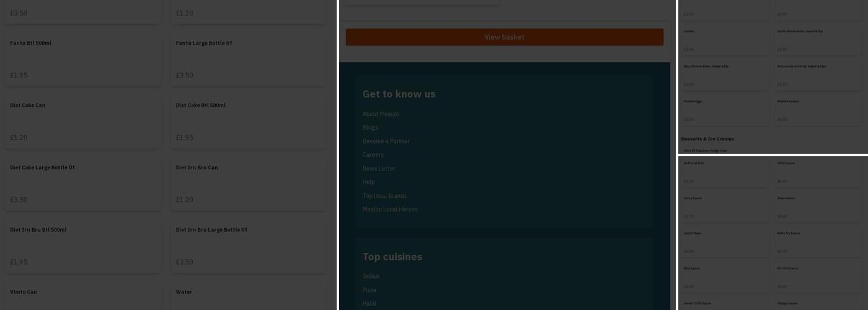Viewport: 868px width, 310px height.
Task: Open the About Mealzo link
Action: click(x=381, y=114)
